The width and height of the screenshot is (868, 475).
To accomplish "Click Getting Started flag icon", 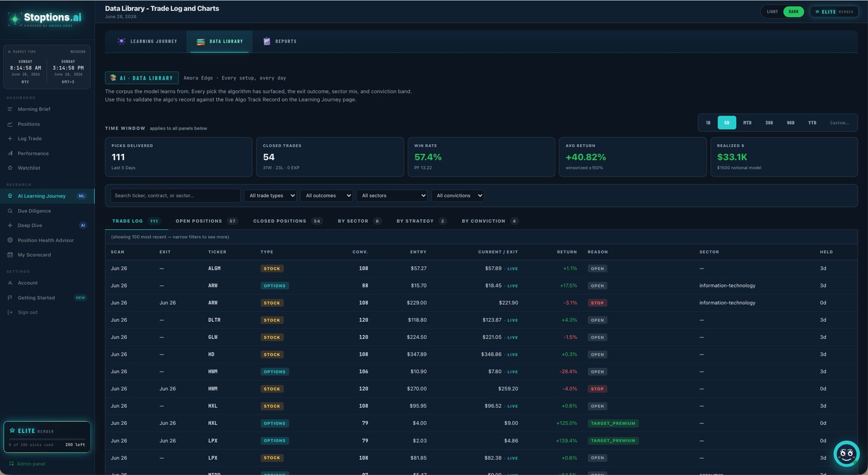I will point(10,297).
